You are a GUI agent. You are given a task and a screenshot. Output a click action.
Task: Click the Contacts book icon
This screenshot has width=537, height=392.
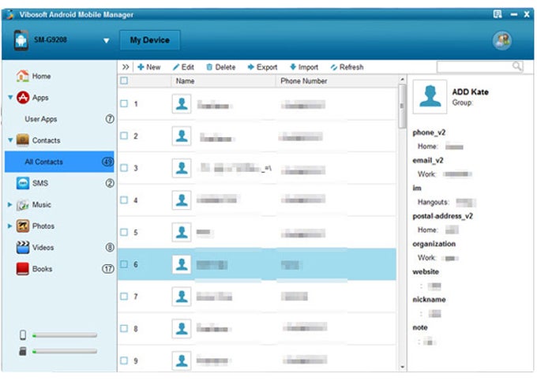point(23,140)
